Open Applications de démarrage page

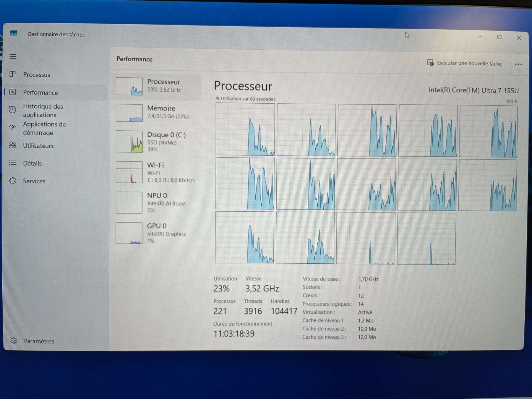click(55, 128)
